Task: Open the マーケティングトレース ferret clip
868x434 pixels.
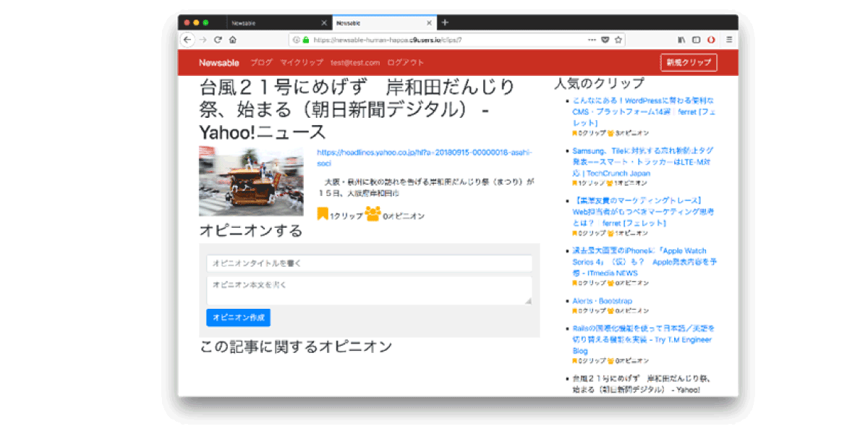Action: 643,212
